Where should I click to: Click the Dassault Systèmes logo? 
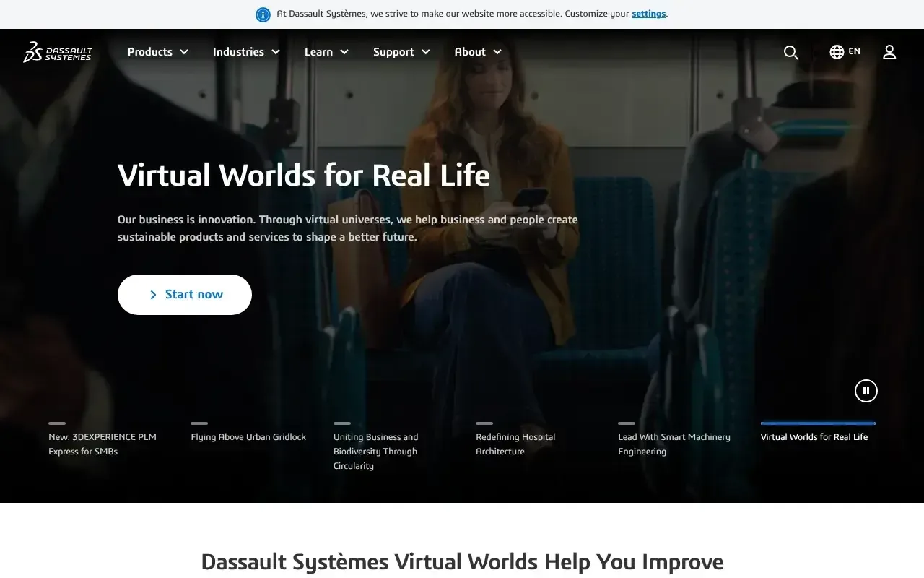58,52
